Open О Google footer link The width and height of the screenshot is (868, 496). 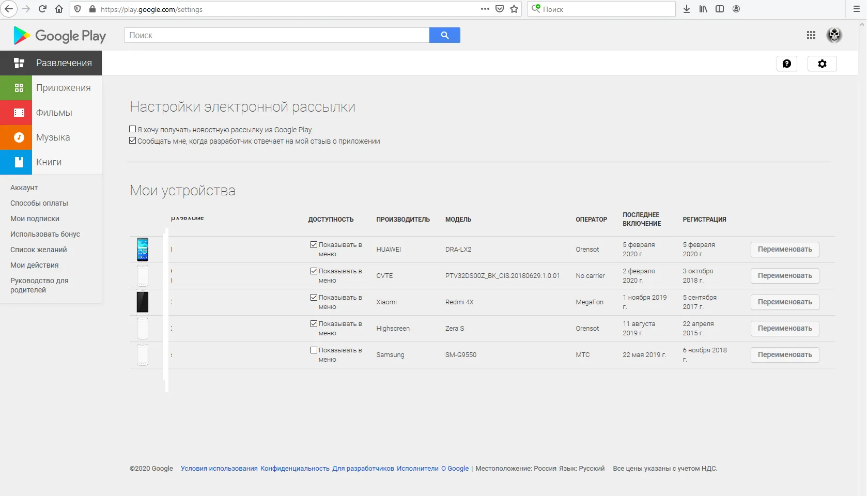(x=455, y=469)
